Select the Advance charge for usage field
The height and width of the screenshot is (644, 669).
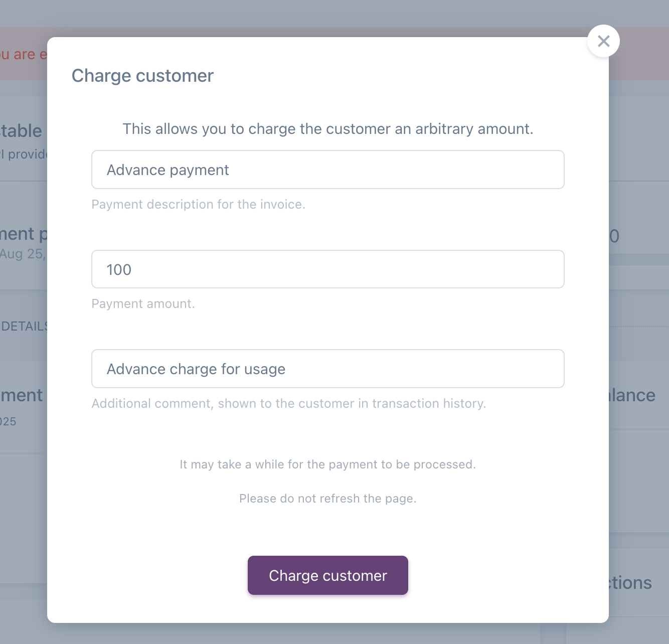[x=327, y=369]
